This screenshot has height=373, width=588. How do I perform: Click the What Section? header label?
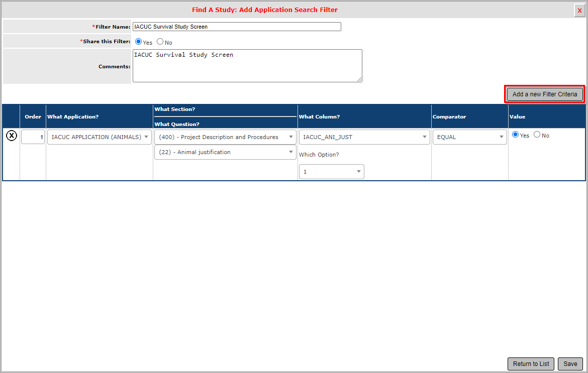[175, 109]
